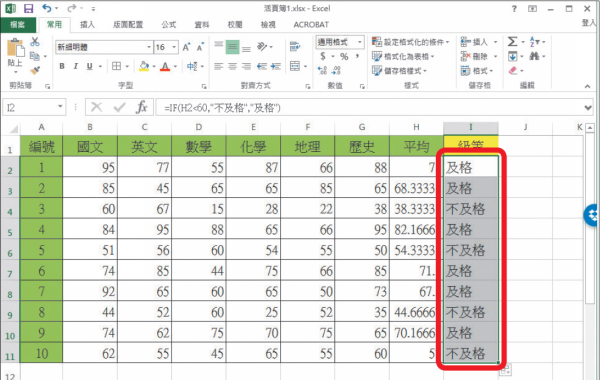Image resolution: width=600 pixels, height=380 pixels.
Task: Click the Save icon in quick access toolbar
Action: pos(28,8)
